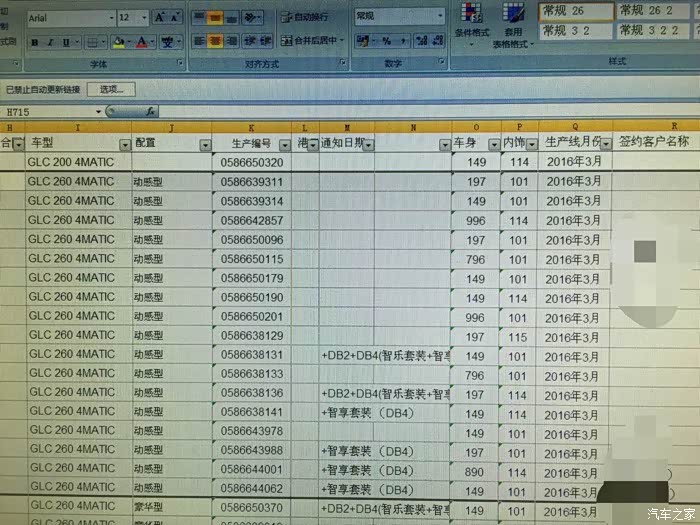
Task: Open text orientation tool
Action: tap(251, 18)
